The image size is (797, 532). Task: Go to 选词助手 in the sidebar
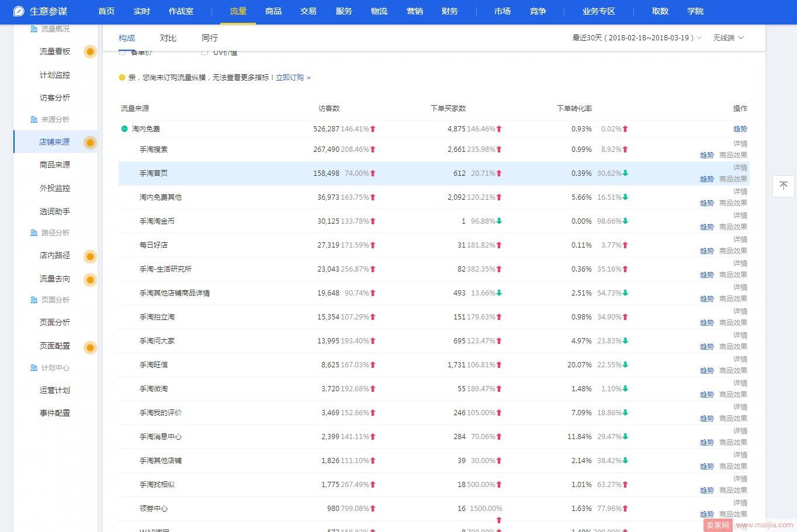pyautogui.click(x=55, y=211)
